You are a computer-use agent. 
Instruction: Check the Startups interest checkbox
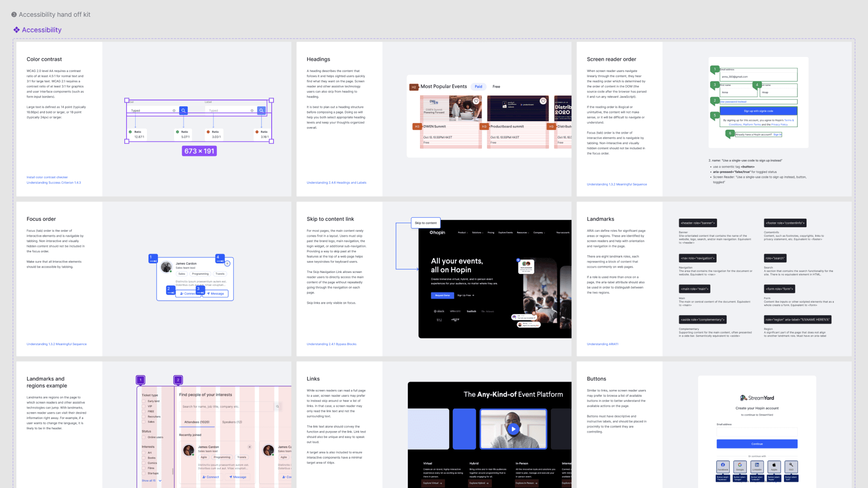click(x=144, y=474)
